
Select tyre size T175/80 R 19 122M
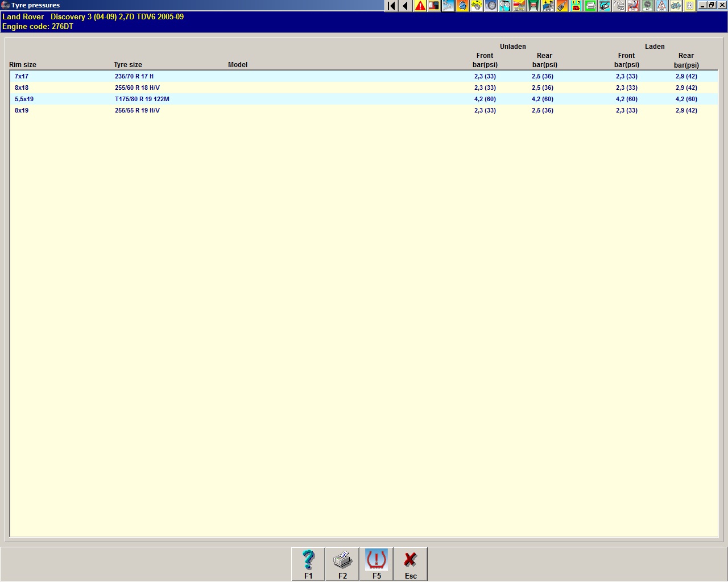click(x=142, y=99)
